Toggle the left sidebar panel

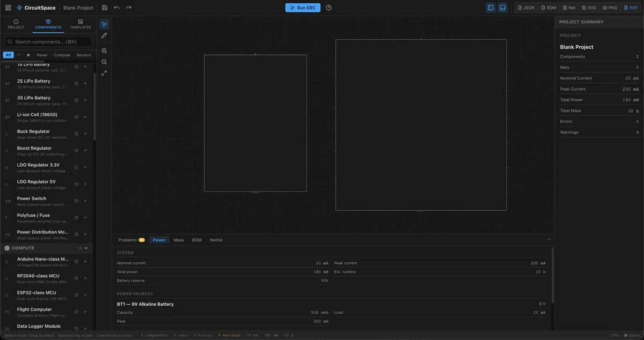[491, 8]
